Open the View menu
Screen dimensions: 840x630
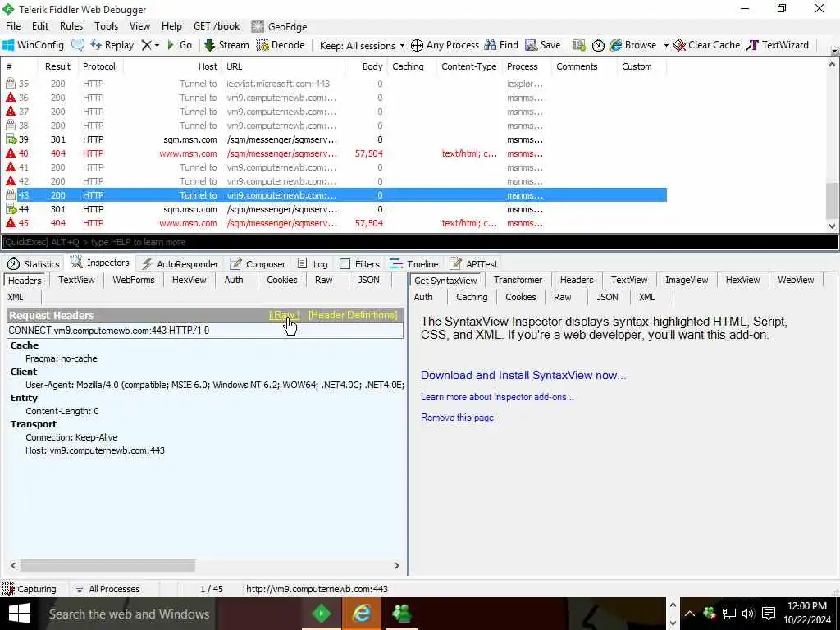139,26
